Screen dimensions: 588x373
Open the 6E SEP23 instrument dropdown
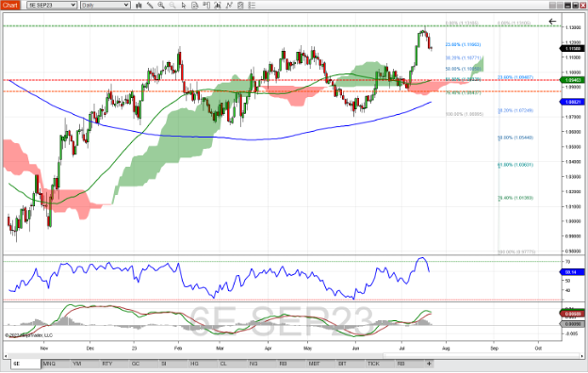click(52, 6)
